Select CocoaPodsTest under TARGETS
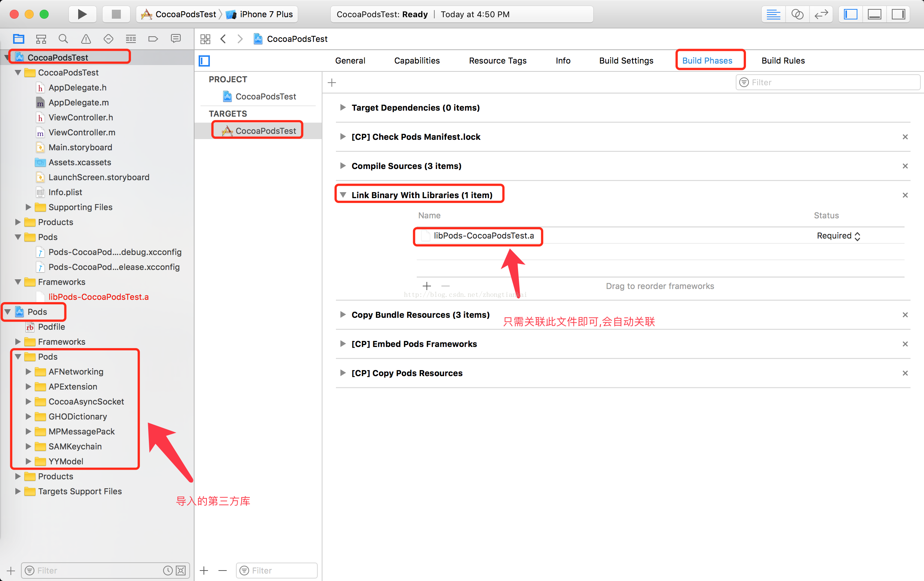 [x=259, y=131]
